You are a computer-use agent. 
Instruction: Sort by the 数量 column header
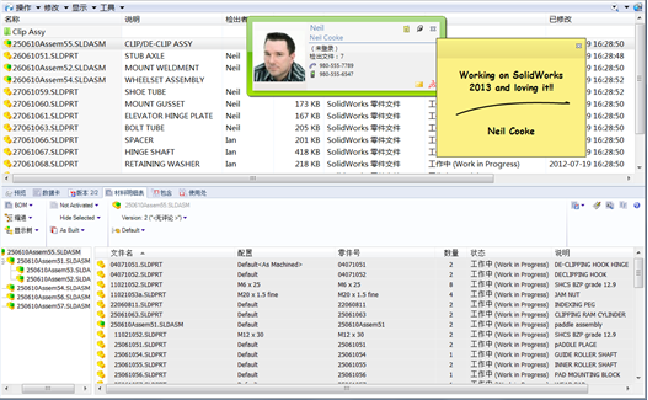(451, 253)
